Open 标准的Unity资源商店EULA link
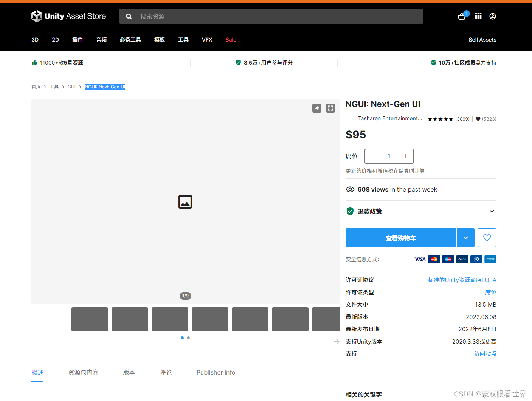The image size is (532, 401). (x=462, y=280)
